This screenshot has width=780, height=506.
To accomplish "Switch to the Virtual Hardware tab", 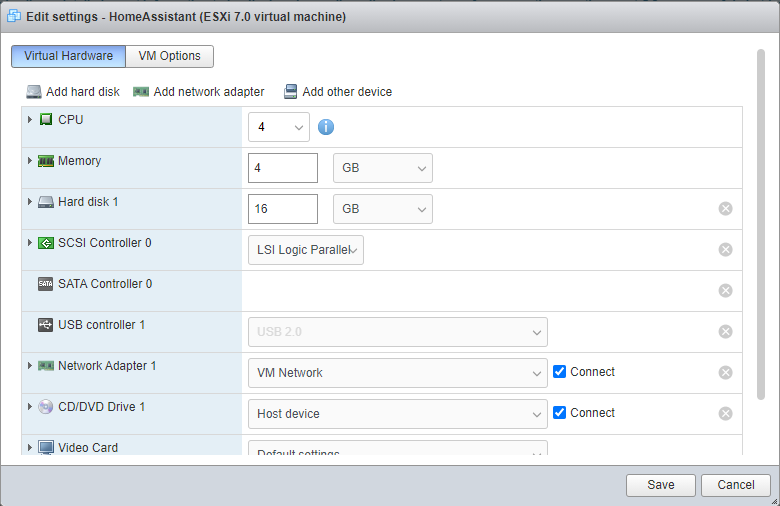I will pos(69,56).
